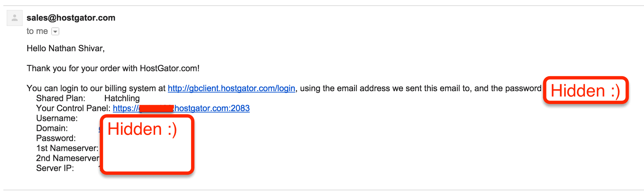
Task: Click the sales@hostgator.com sender name
Action: (x=71, y=18)
